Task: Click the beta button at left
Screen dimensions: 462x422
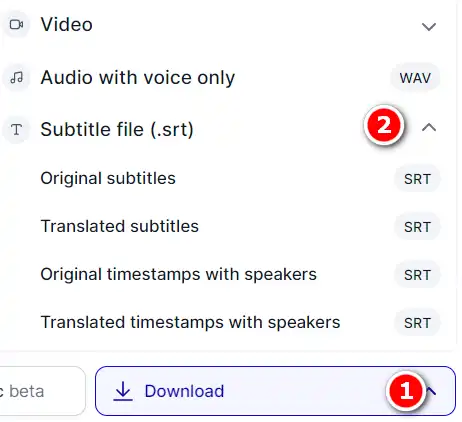Action: point(42,391)
